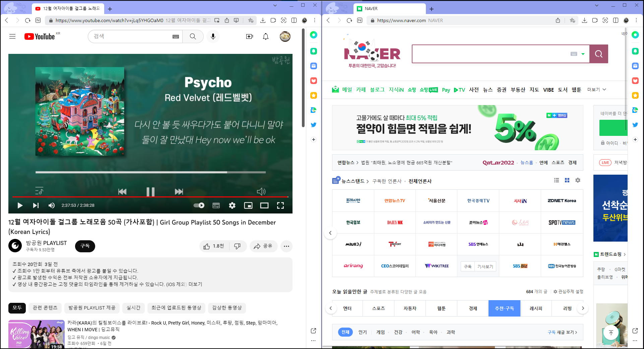Open KARA Killing Voice thumbnail
The height and width of the screenshot is (349, 644).
(x=37, y=334)
